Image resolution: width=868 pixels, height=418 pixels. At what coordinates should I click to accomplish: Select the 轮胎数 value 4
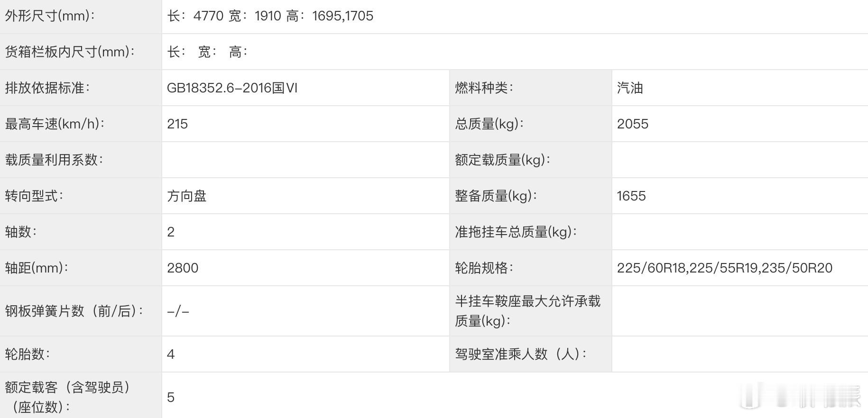click(171, 354)
